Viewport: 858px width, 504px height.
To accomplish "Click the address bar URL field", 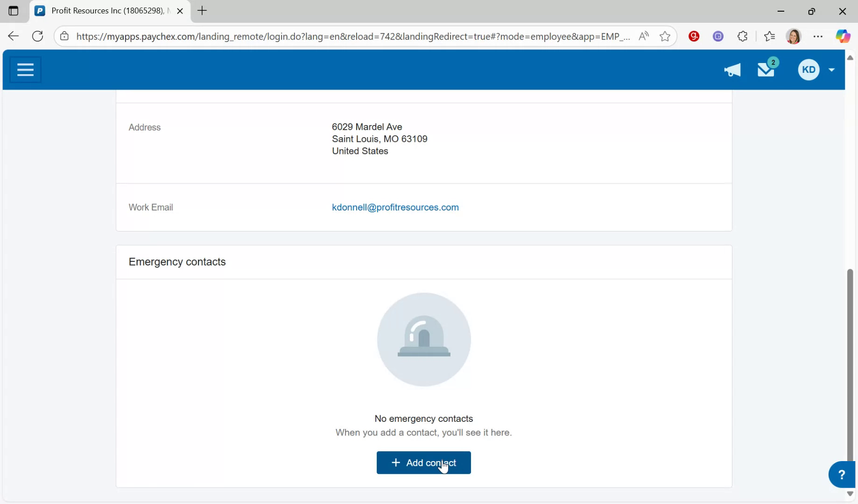I will (352, 36).
